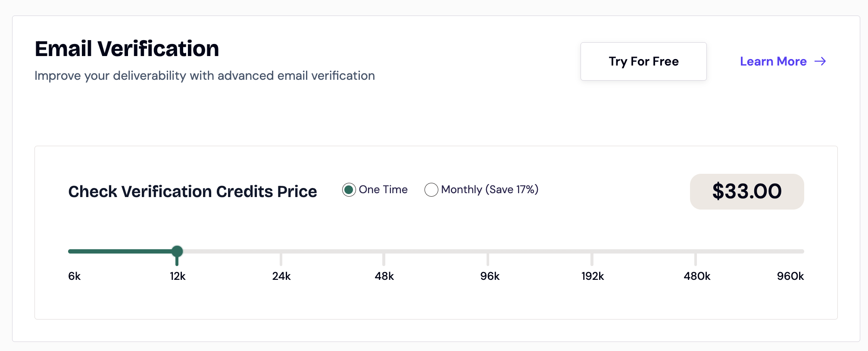Click the arrow icon beside Learn More
Image resolution: width=868 pixels, height=351 pixels.
pyautogui.click(x=820, y=61)
